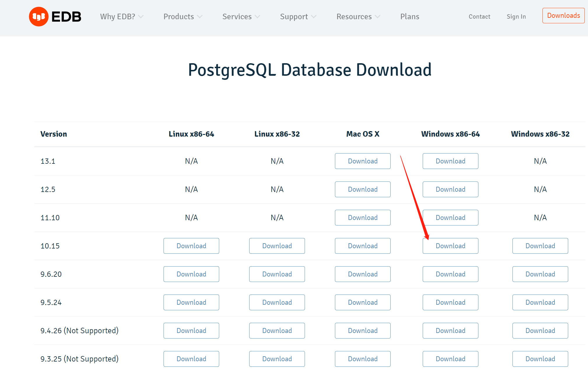588x379 pixels.
Task: Download version 13.1 for Windows x86-64
Action: (450, 161)
